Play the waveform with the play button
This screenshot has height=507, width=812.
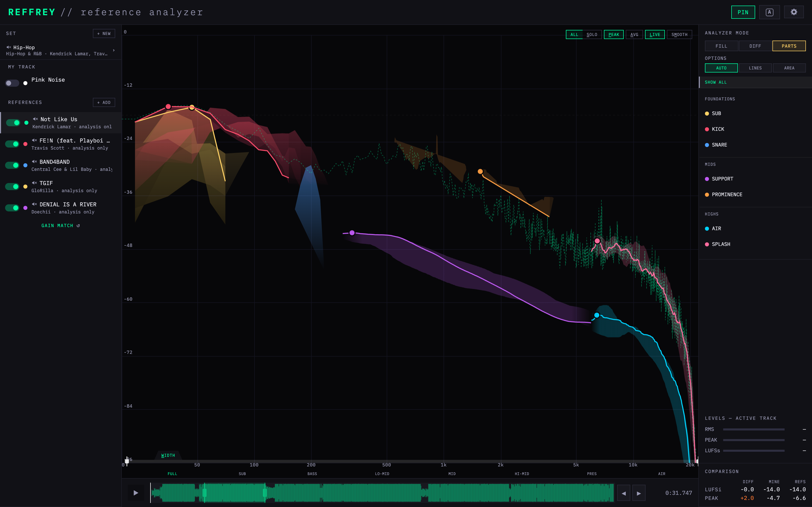pyautogui.click(x=136, y=493)
